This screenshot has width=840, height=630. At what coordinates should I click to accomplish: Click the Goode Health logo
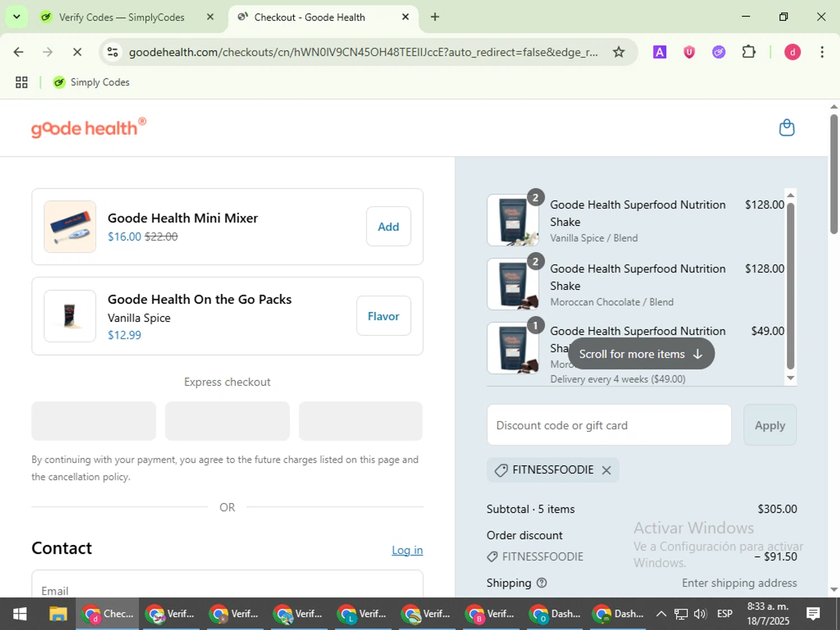pos(88,128)
